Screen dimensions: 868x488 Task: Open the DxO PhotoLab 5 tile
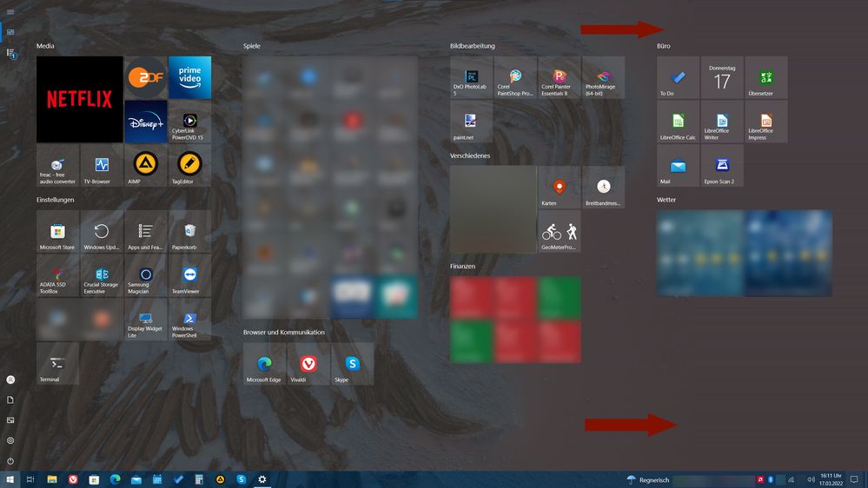click(471, 77)
